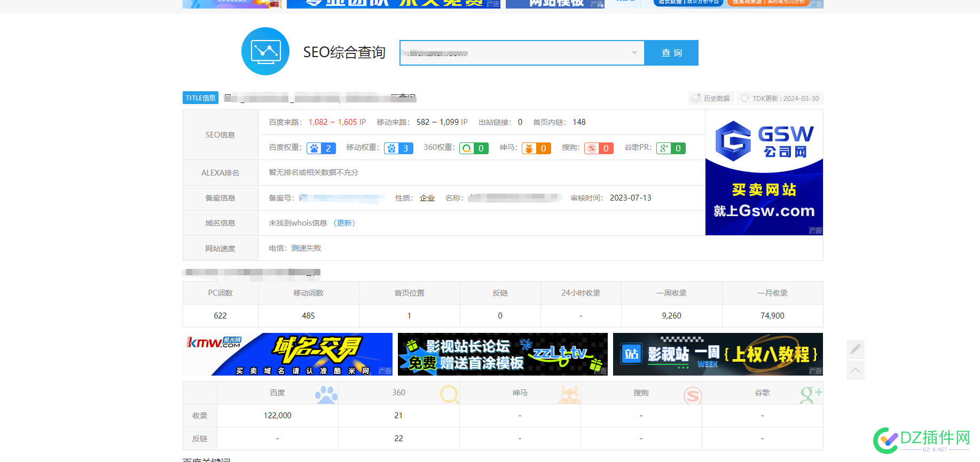Click the 移动词数 value 485
Image resolution: width=980 pixels, height=462 pixels.
[308, 316]
